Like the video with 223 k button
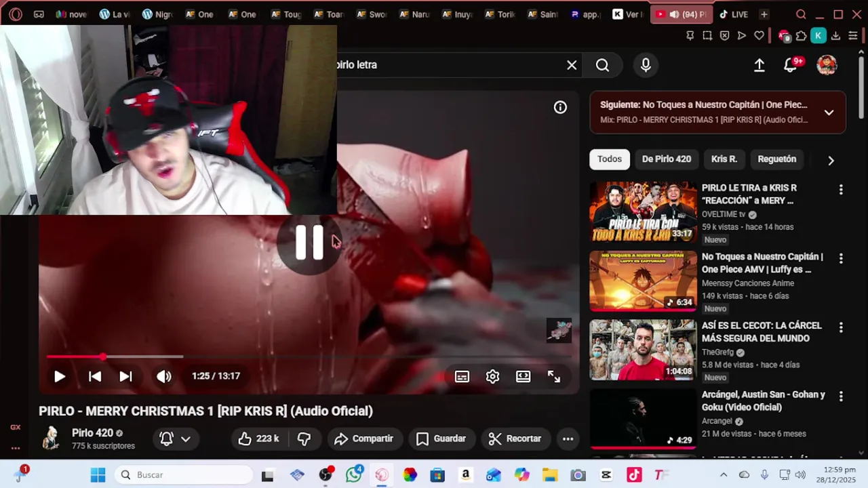The width and height of the screenshot is (868, 488). [x=258, y=439]
